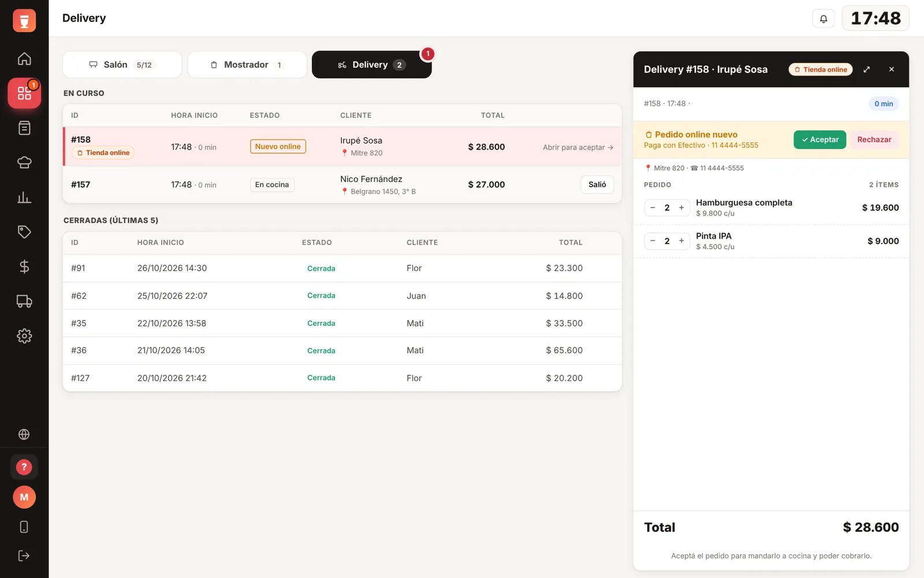This screenshot has height=578, width=924.
Task: Select closed order #35 row
Action: (x=342, y=323)
